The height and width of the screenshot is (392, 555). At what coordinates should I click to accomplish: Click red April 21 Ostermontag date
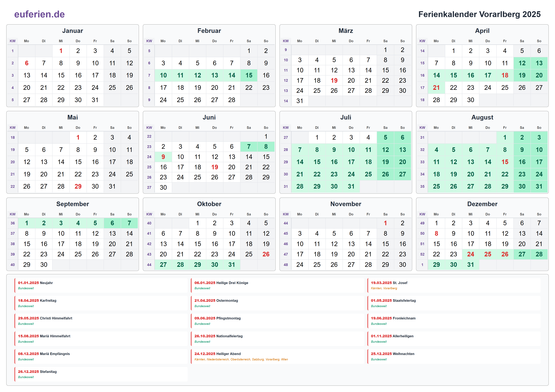click(x=436, y=87)
